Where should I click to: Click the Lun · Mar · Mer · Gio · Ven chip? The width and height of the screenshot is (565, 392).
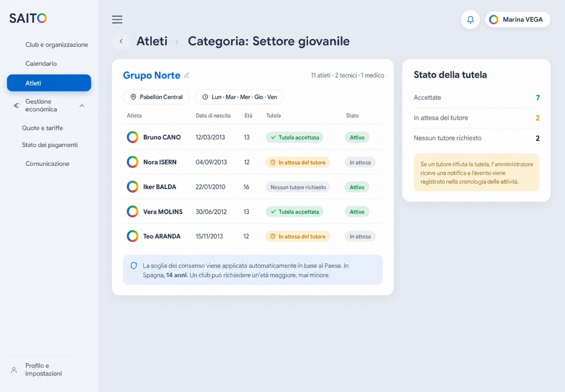pyautogui.click(x=239, y=97)
